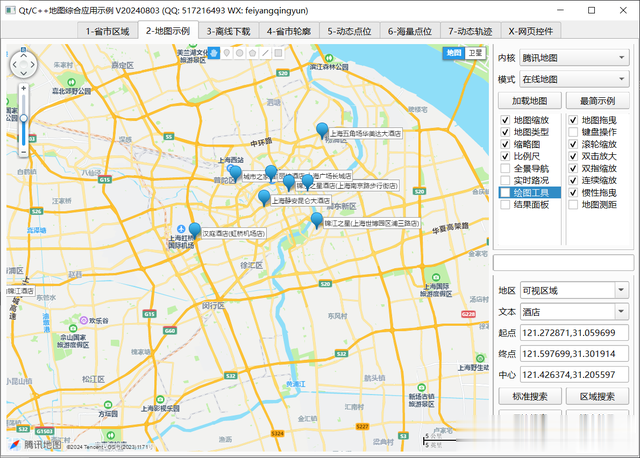Enable the 键盘操作 checkbox

(573, 132)
